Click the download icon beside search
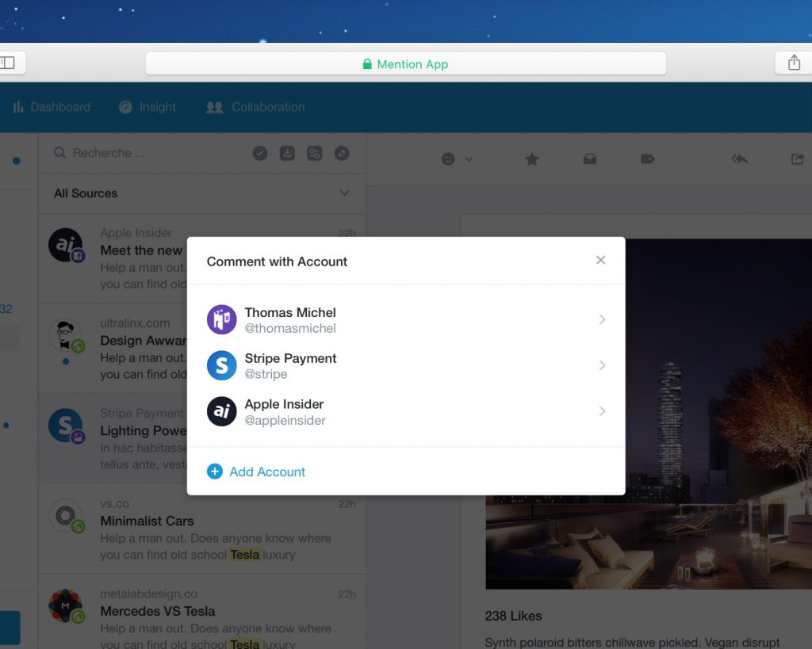Viewport: 812px width, 649px height. click(x=287, y=153)
